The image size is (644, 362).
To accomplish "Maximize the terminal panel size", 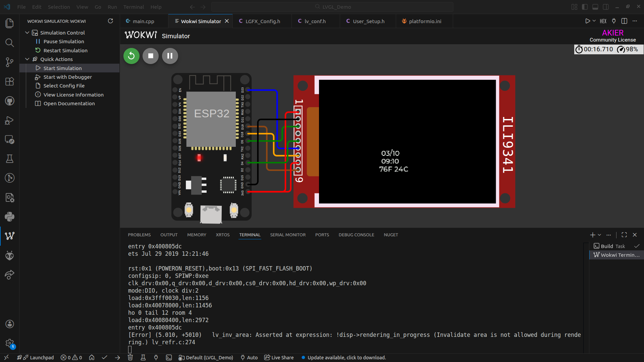I will pyautogui.click(x=624, y=235).
